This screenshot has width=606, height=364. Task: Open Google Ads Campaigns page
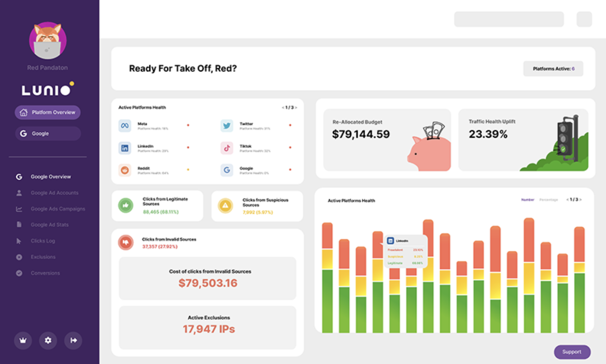[58, 209]
